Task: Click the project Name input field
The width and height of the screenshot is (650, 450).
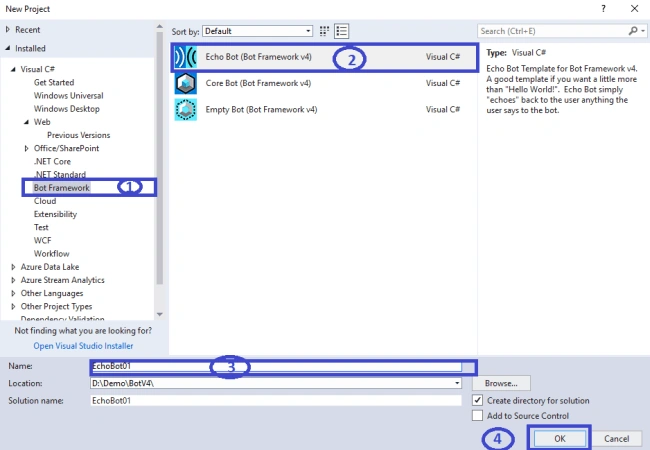Action: [276, 366]
